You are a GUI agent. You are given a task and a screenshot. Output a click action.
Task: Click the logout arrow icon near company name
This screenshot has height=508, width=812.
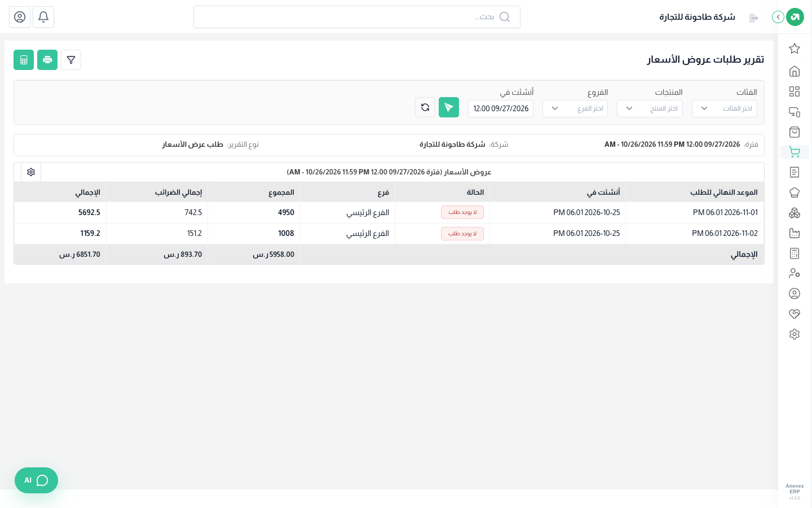[754, 18]
